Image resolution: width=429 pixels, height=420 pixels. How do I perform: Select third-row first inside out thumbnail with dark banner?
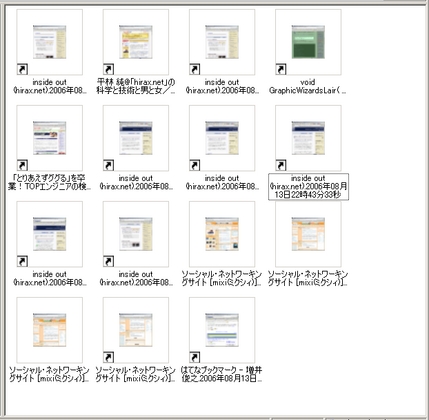point(50,234)
